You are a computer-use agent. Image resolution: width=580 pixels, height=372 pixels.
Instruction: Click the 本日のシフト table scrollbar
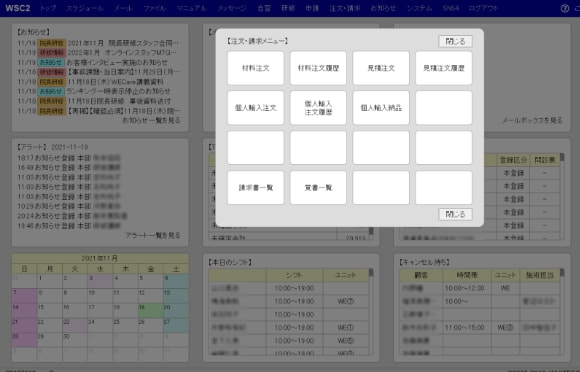tap(371, 312)
